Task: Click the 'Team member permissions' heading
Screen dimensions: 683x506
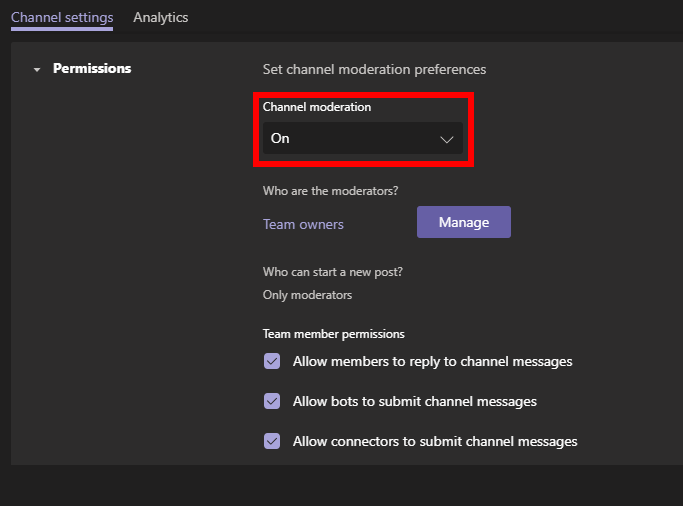Action: click(x=334, y=334)
